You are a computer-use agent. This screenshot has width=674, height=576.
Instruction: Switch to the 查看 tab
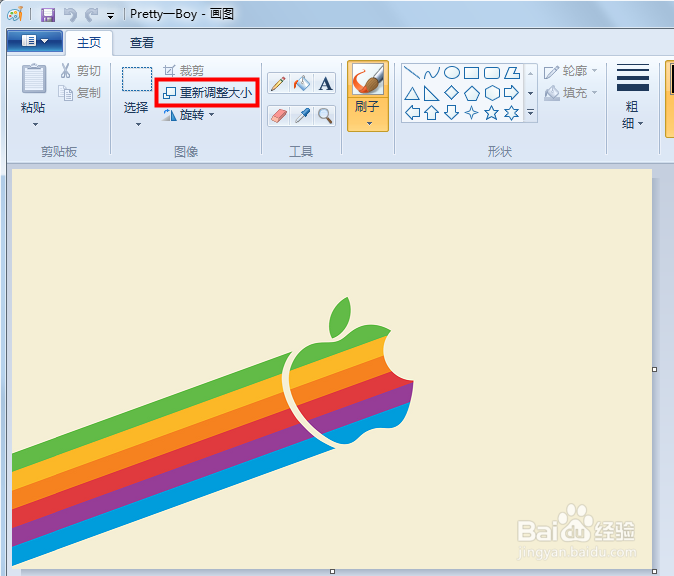[142, 43]
